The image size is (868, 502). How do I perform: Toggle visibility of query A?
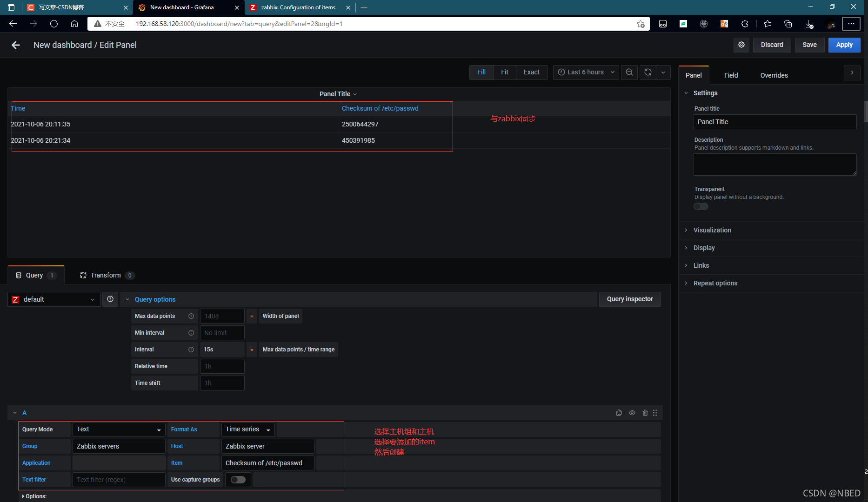(x=632, y=413)
